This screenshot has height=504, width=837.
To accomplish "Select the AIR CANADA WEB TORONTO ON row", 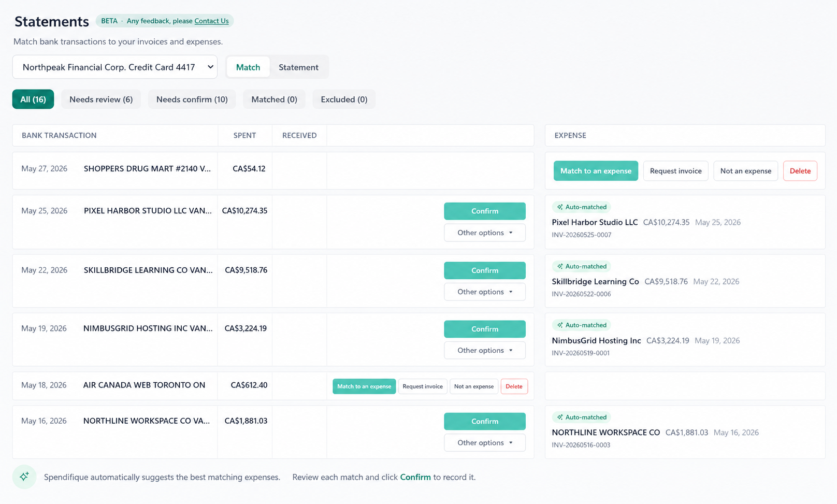I will [x=273, y=385].
